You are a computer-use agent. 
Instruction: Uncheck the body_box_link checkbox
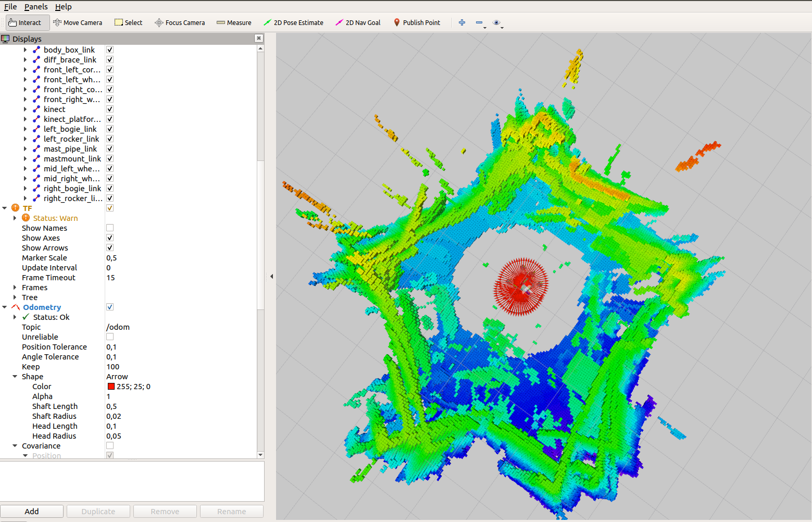110,49
